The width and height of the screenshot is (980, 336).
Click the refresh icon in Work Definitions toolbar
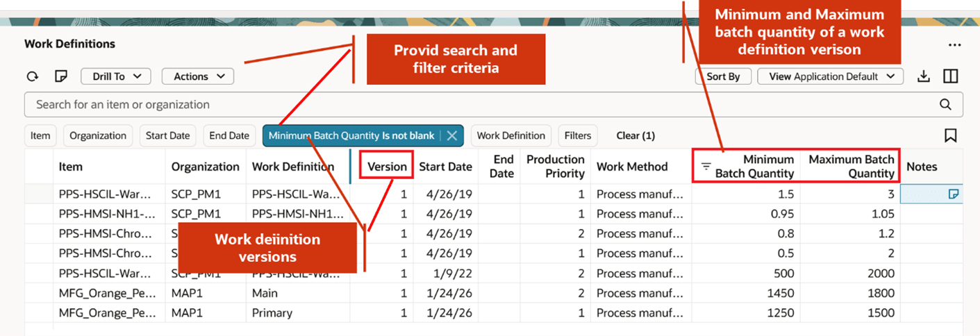pos(33,76)
